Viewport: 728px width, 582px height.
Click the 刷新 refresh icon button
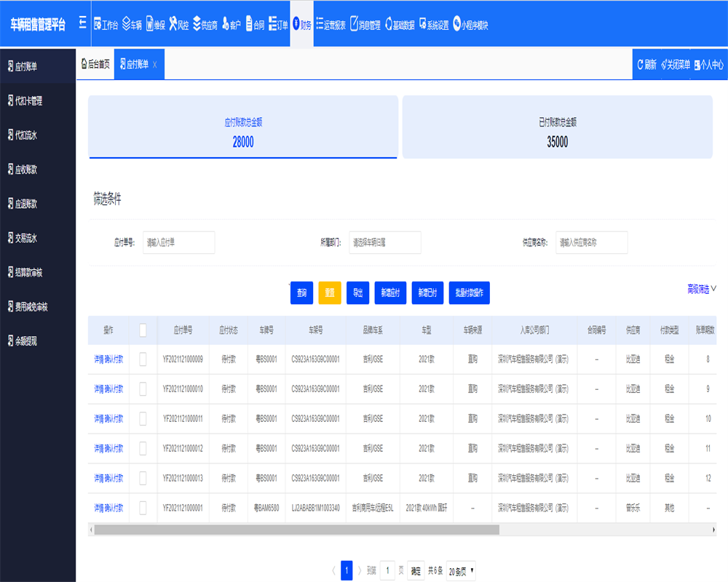[646, 65]
